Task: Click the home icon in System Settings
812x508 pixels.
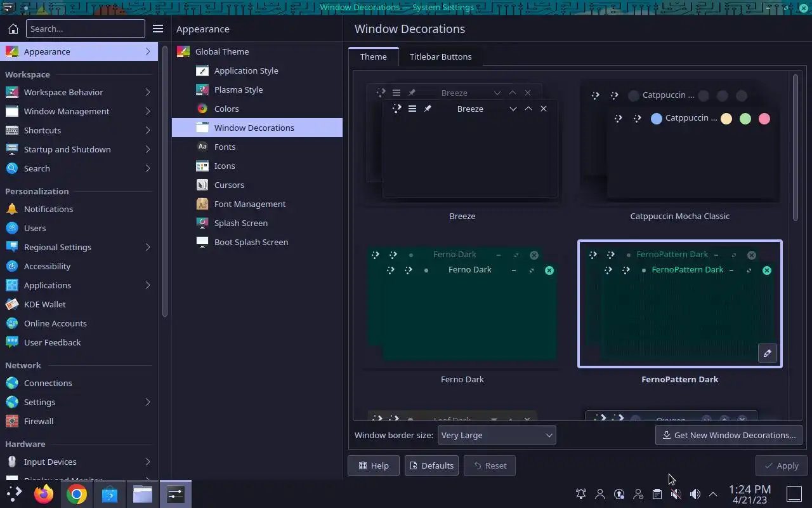Action: [13, 29]
